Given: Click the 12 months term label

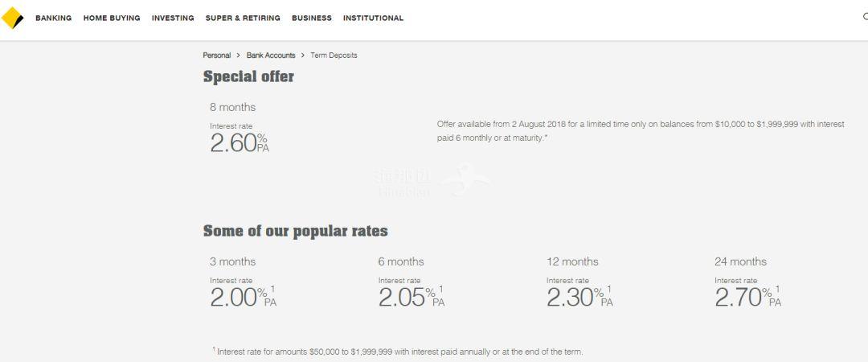Looking at the screenshot, I should 572,261.
